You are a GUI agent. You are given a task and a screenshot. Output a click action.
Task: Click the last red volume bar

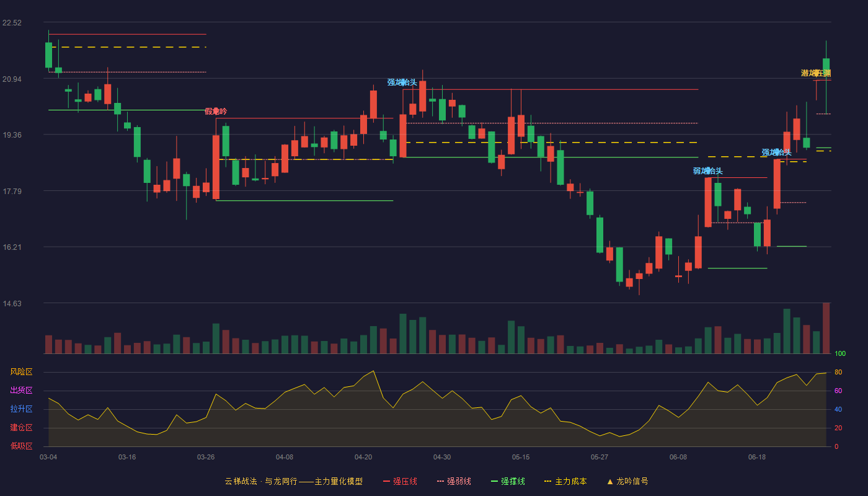[826, 328]
